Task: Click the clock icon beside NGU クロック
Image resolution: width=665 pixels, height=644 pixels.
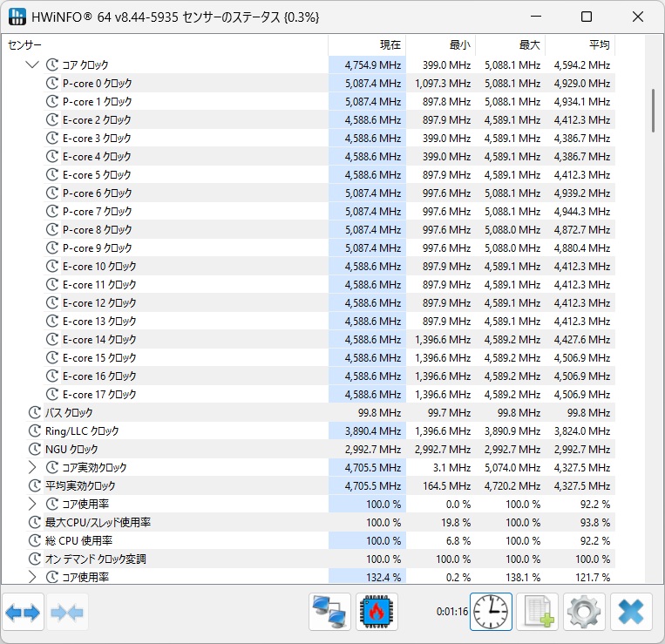Action: 34,449
